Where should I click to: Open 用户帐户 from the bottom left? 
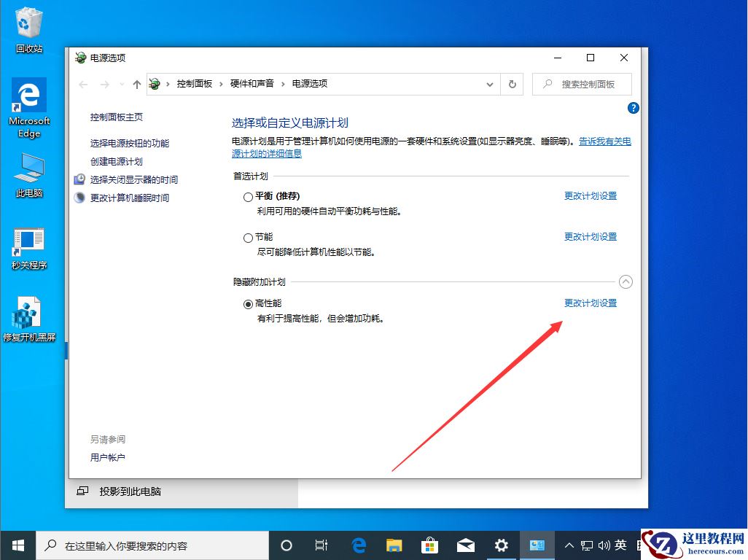(107, 458)
